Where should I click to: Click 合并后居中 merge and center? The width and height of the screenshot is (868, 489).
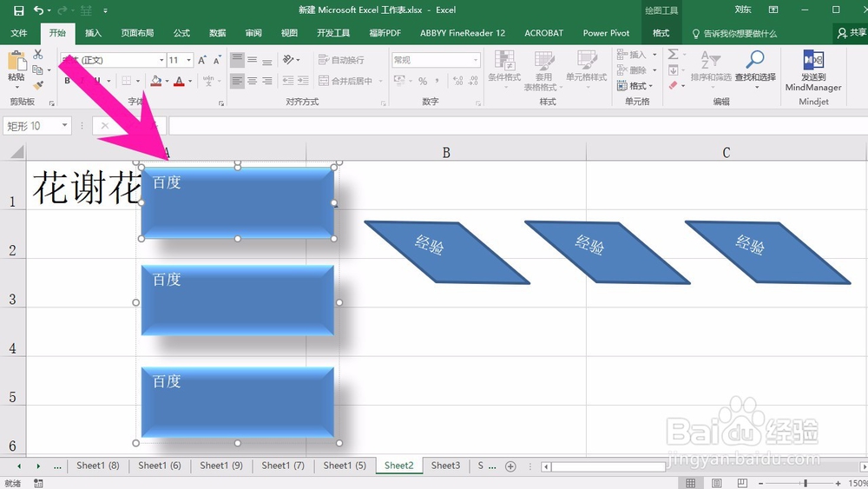tap(345, 82)
